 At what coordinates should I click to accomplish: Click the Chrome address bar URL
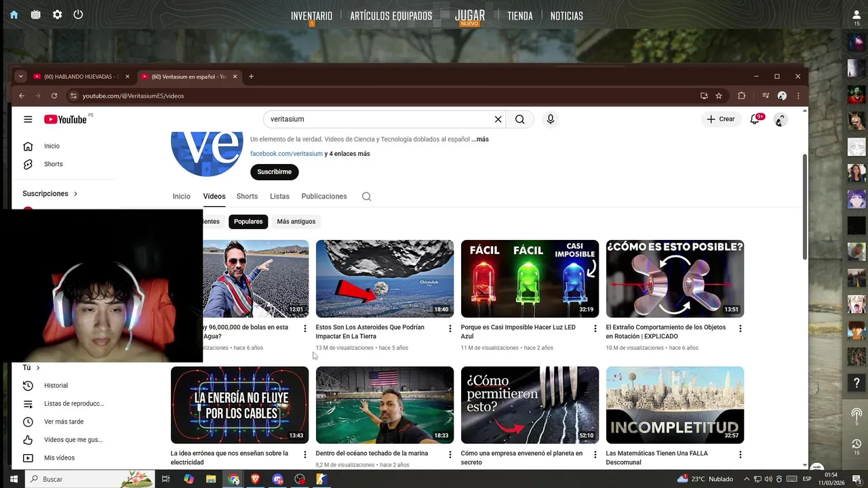coord(134,96)
